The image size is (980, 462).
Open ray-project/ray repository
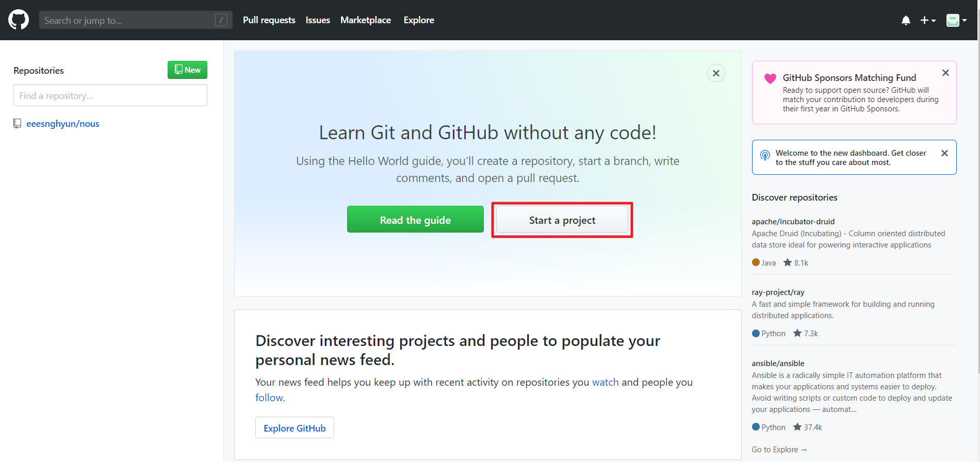(778, 292)
